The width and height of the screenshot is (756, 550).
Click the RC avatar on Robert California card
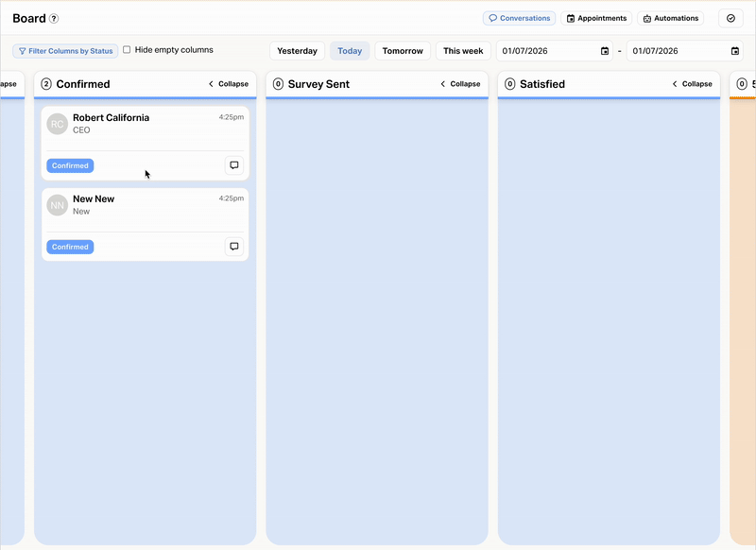tap(58, 123)
